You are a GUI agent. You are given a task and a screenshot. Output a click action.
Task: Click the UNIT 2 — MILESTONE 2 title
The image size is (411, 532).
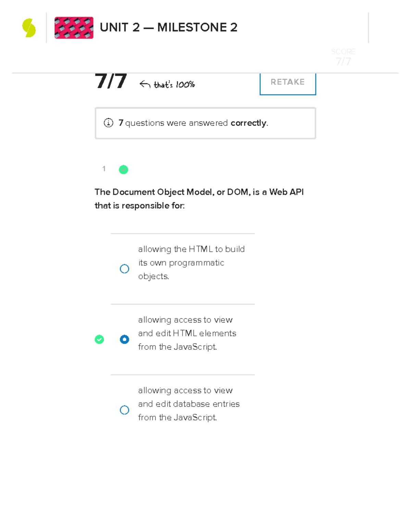pyautogui.click(x=169, y=28)
